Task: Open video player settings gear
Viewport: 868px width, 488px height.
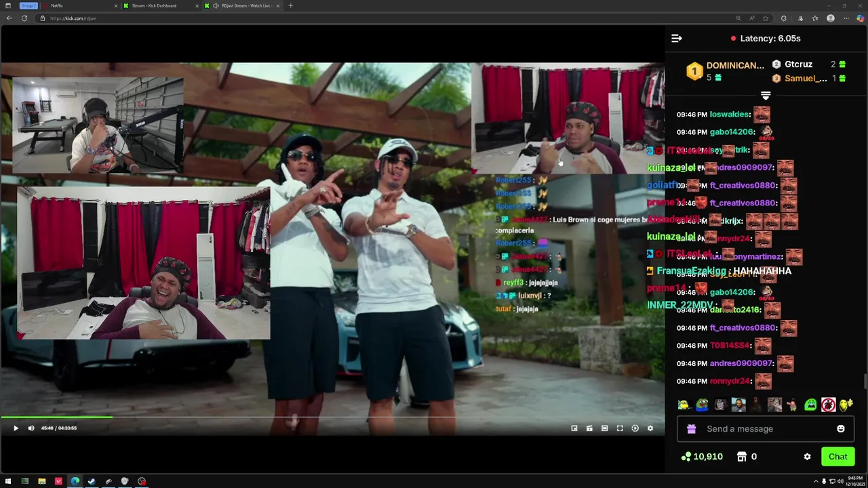Action: [650, 428]
